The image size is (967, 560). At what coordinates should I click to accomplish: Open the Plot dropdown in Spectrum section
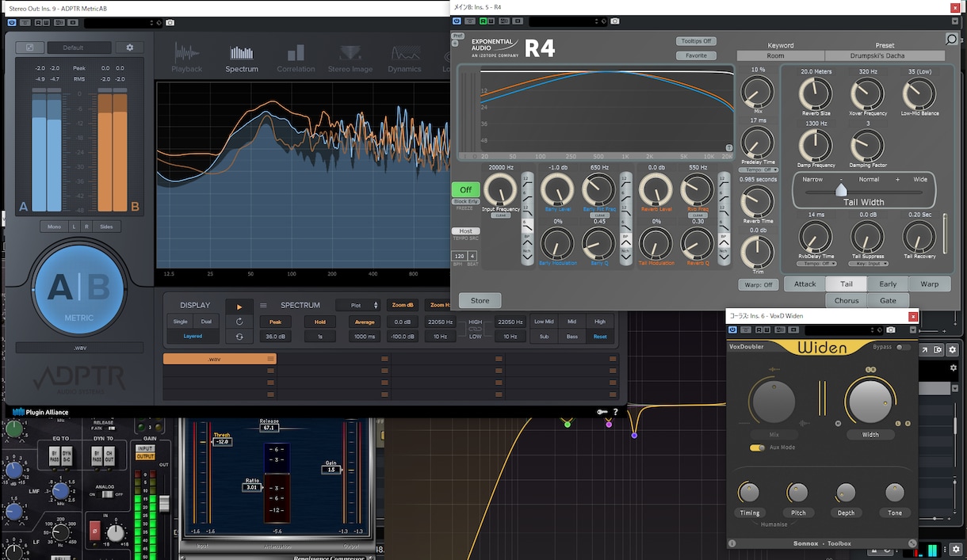(358, 306)
